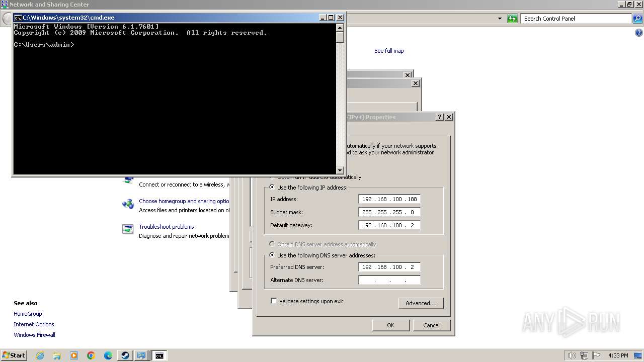Click the Subnet mask field
The height and width of the screenshot is (362, 644).
tap(389, 212)
